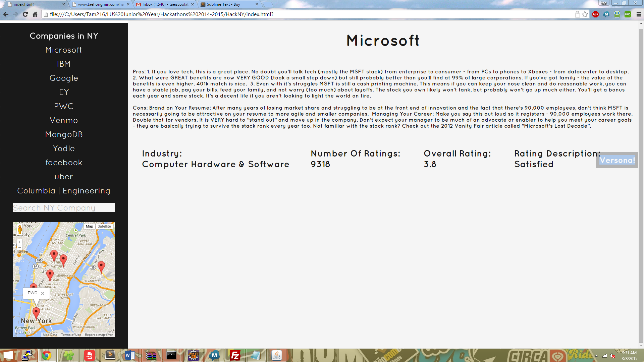The height and width of the screenshot is (362, 644).
Task: Click the Street View pegman icon
Action: (20, 230)
